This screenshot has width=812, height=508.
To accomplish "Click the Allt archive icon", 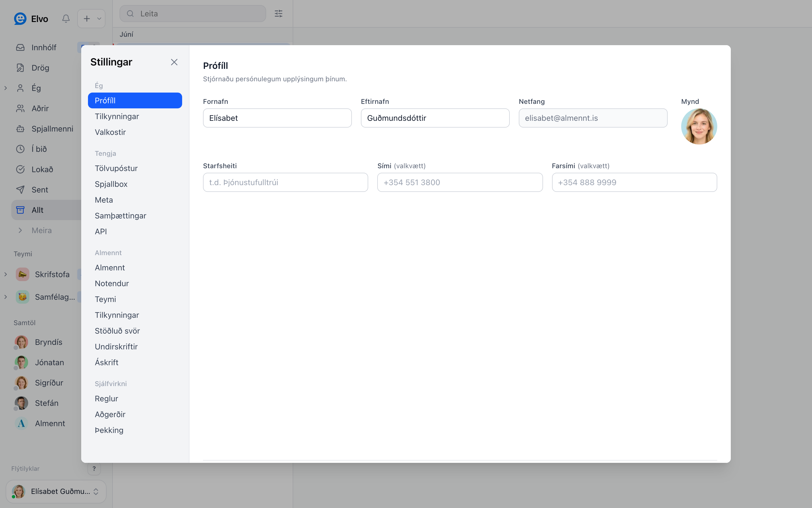I will [21, 210].
